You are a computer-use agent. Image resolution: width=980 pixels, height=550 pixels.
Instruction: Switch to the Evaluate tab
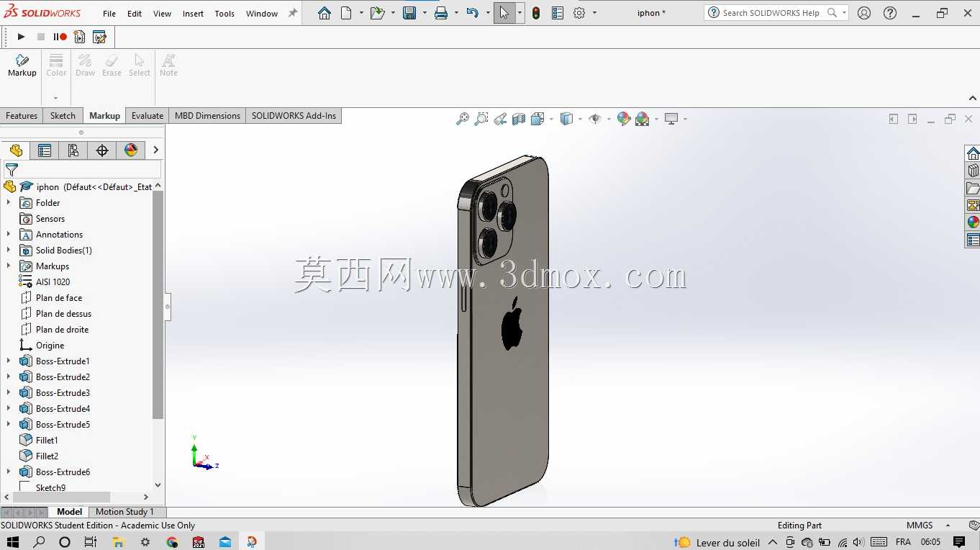tap(148, 116)
